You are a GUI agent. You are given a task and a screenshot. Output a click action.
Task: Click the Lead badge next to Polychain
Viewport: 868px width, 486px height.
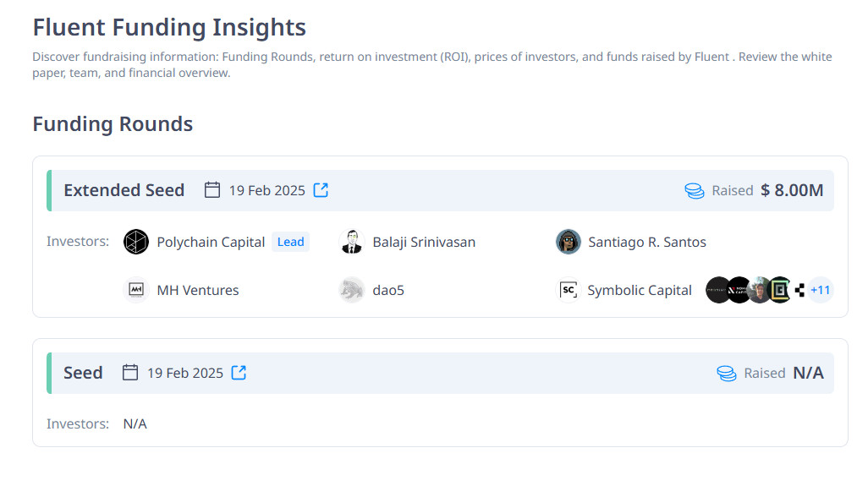pos(290,243)
